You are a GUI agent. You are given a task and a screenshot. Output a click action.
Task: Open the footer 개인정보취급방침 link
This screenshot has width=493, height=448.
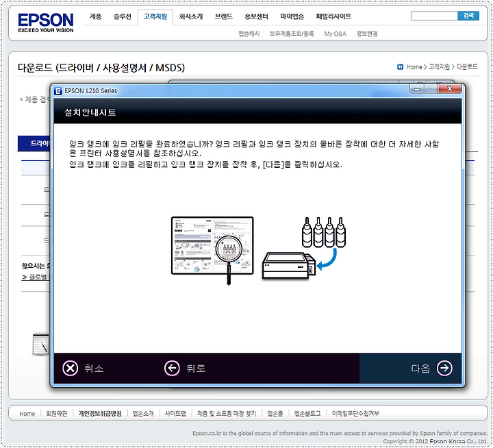pos(100,414)
